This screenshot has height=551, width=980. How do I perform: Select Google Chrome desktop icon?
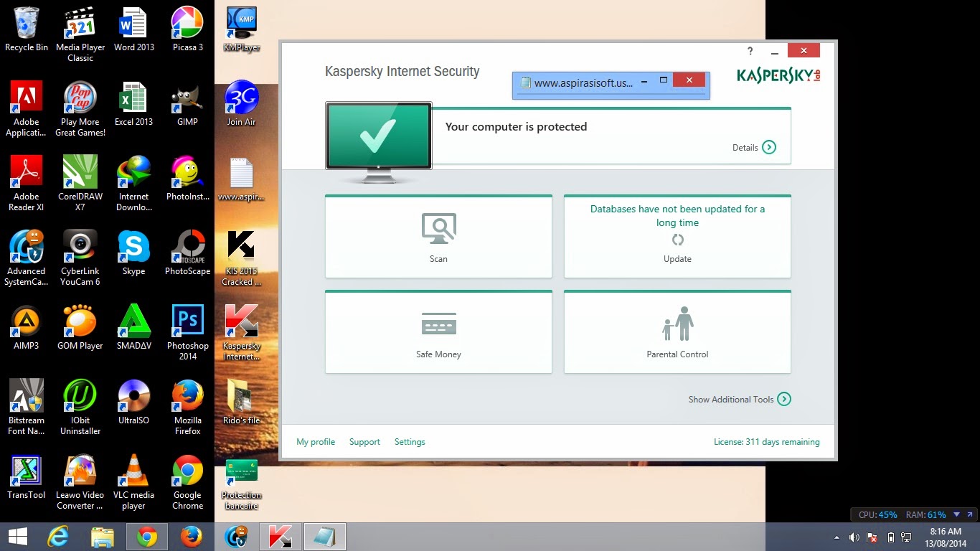tap(187, 481)
